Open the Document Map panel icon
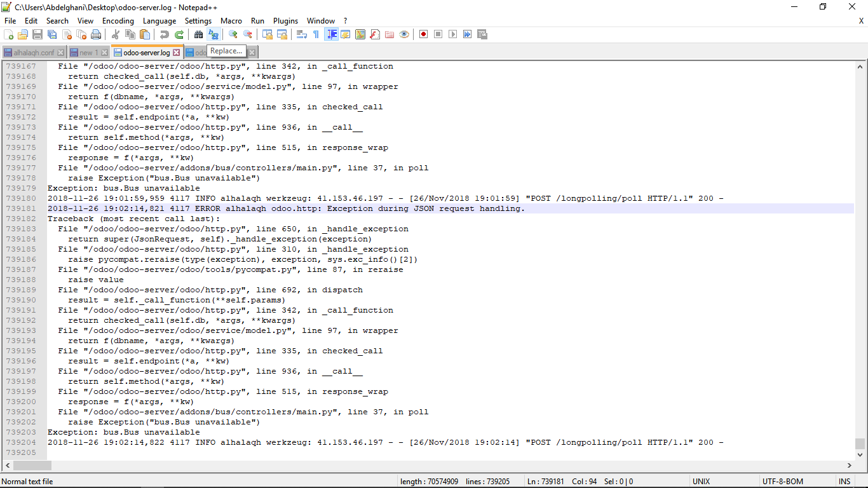 point(360,34)
